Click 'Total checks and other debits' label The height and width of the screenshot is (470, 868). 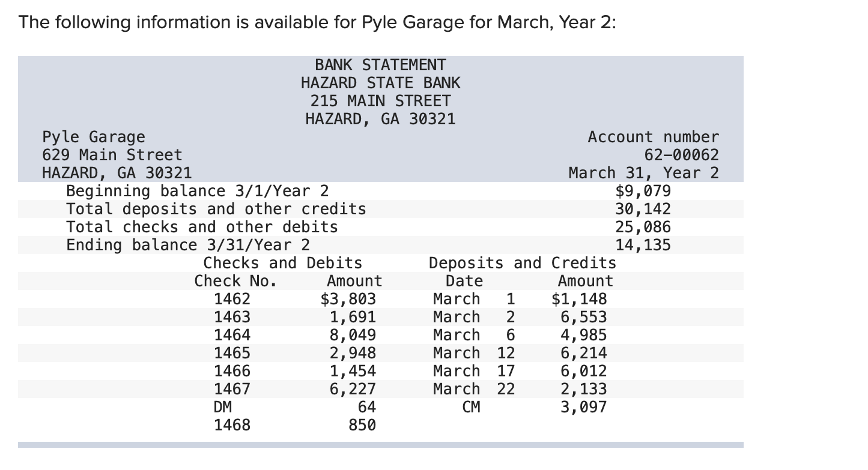(x=202, y=227)
